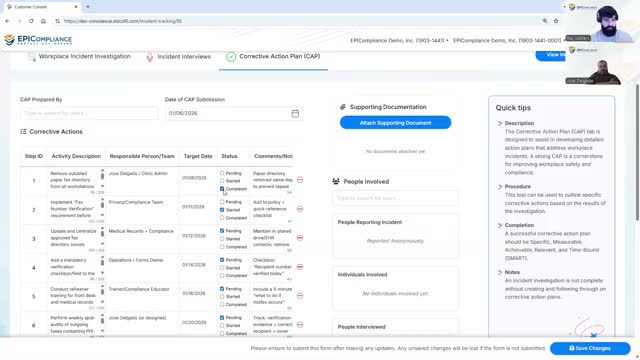
Task: Remove corrective action step 3
Action: [300, 238]
